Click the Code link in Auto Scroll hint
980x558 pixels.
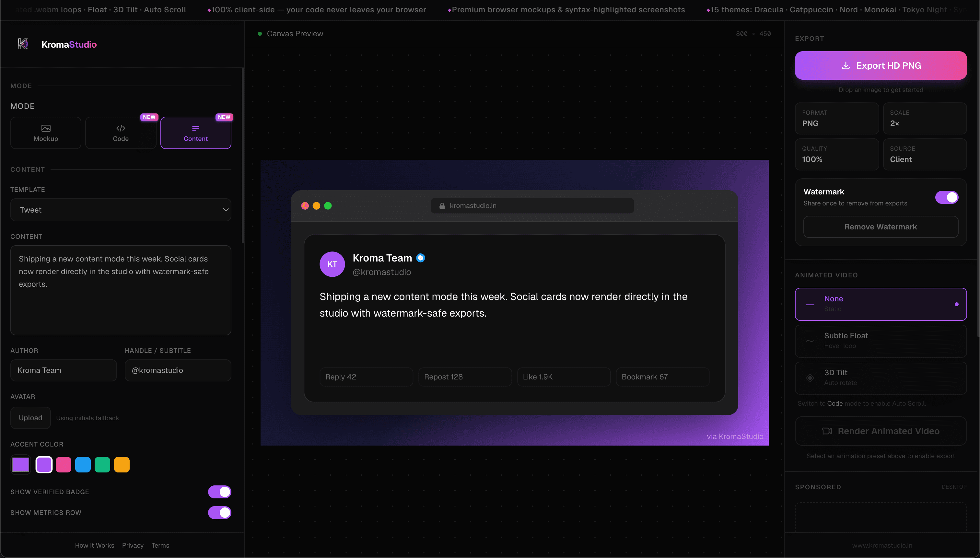coord(835,403)
